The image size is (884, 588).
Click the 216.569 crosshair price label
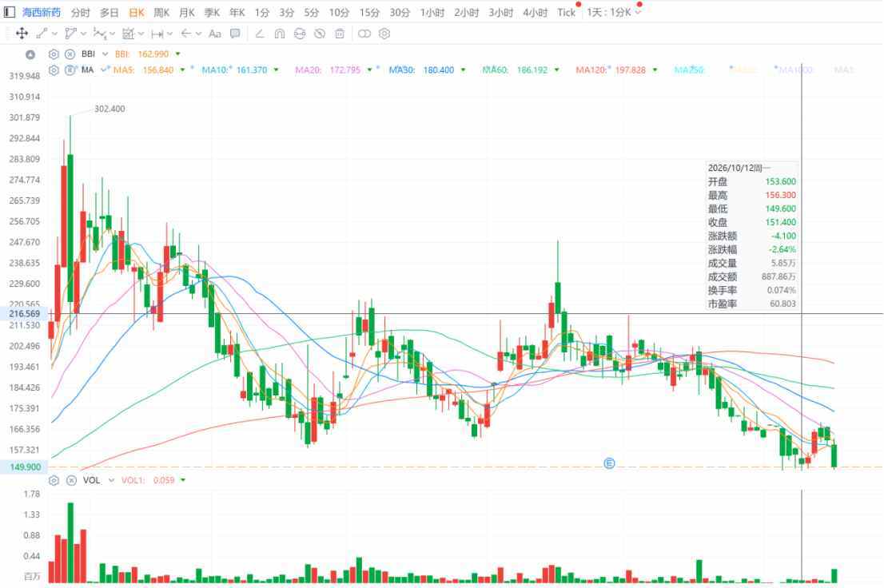click(24, 314)
